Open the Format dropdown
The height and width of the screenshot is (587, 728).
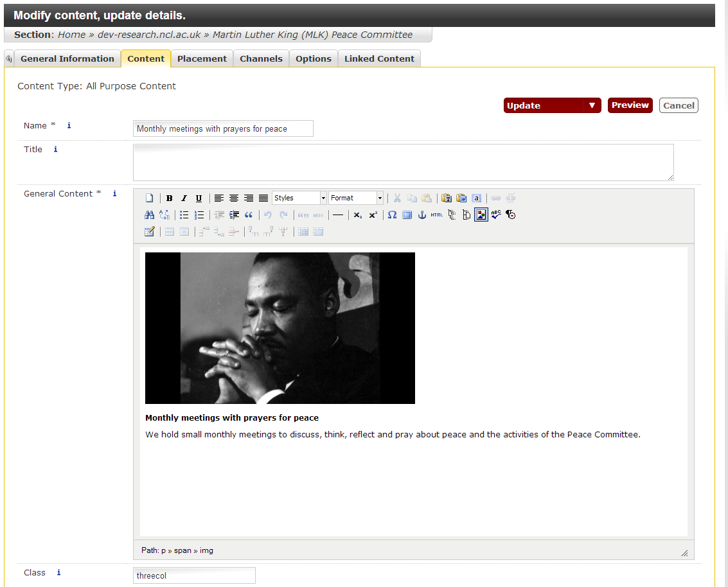[356, 198]
